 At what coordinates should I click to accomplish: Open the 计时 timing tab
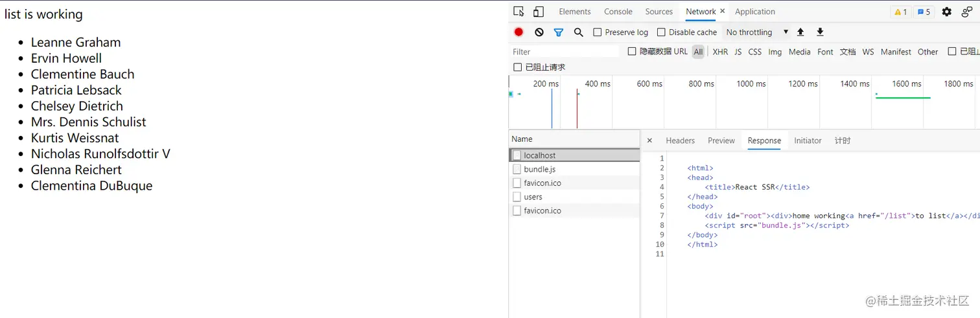843,141
